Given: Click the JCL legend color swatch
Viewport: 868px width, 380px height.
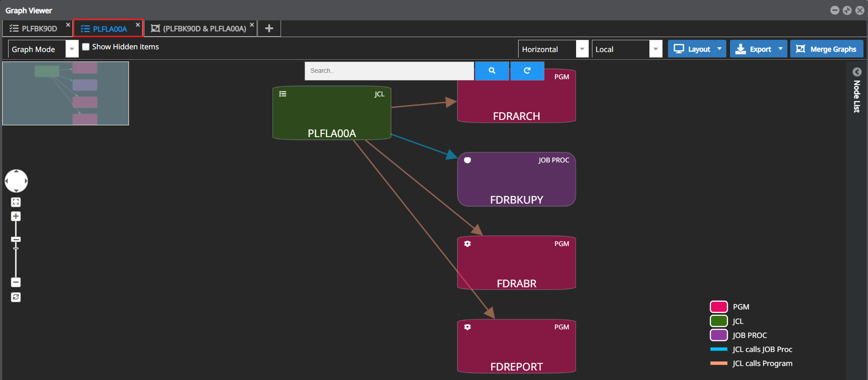Looking at the screenshot, I should [x=719, y=321].
